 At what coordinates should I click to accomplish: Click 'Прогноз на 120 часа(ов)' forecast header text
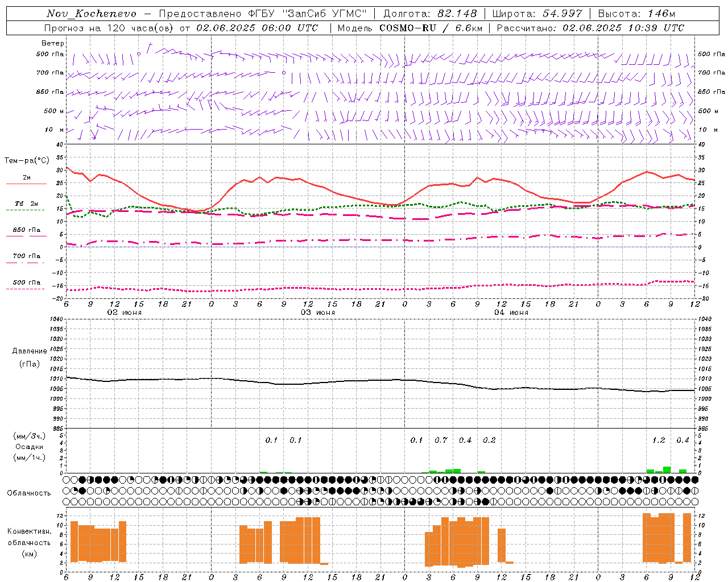tap(110, 28)
